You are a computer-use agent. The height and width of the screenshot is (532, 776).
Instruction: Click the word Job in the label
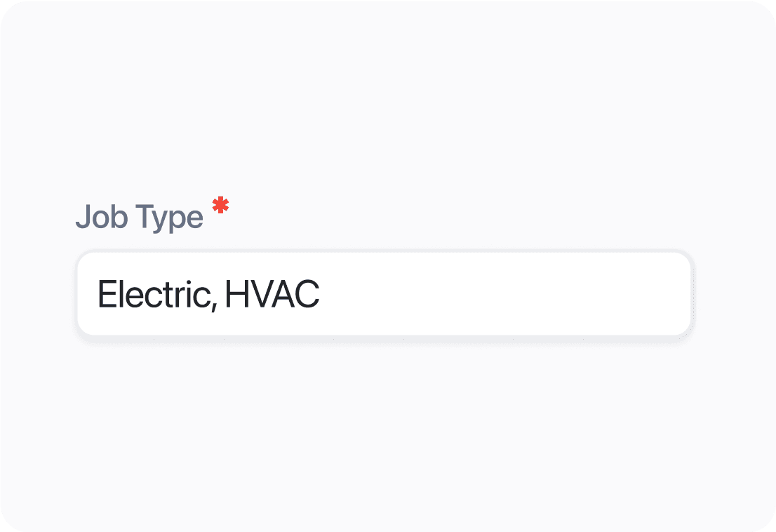click(x=97, y=217)
